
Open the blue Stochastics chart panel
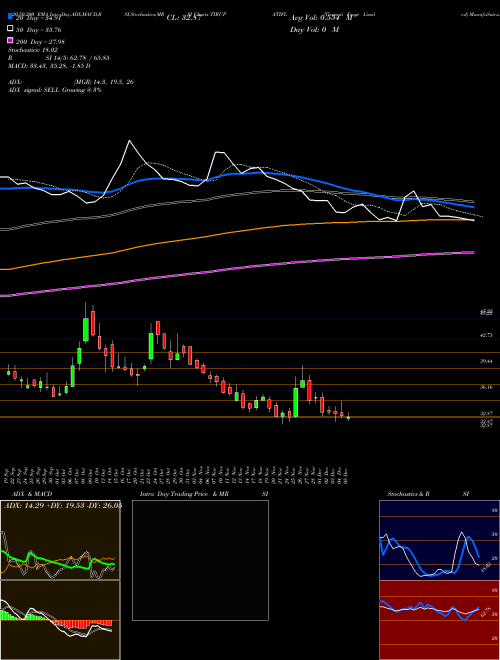[439, 540]
